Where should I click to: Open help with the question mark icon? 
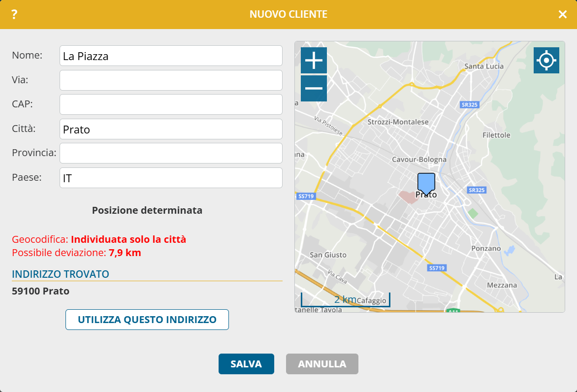(x=14, y=14)
